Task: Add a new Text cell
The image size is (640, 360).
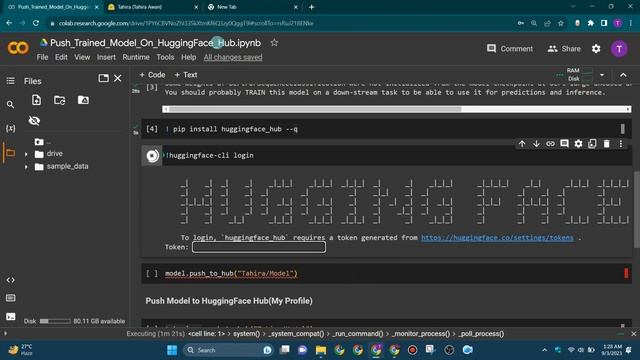Action: click(186, 75)
